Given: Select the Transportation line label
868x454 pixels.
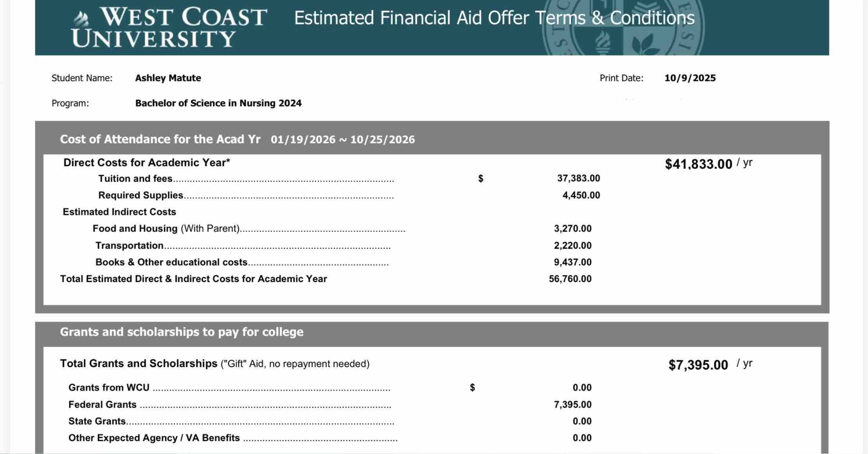Looking at the screenshot, I should pyautogui.click(x=130, y=246).
